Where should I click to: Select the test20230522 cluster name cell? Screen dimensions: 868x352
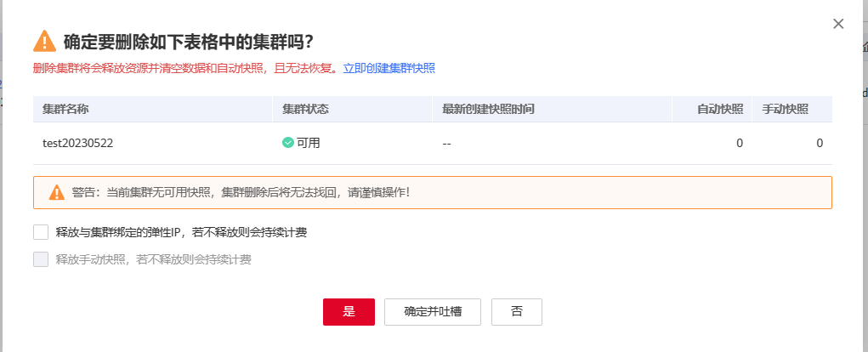click(x=78, y=144)
